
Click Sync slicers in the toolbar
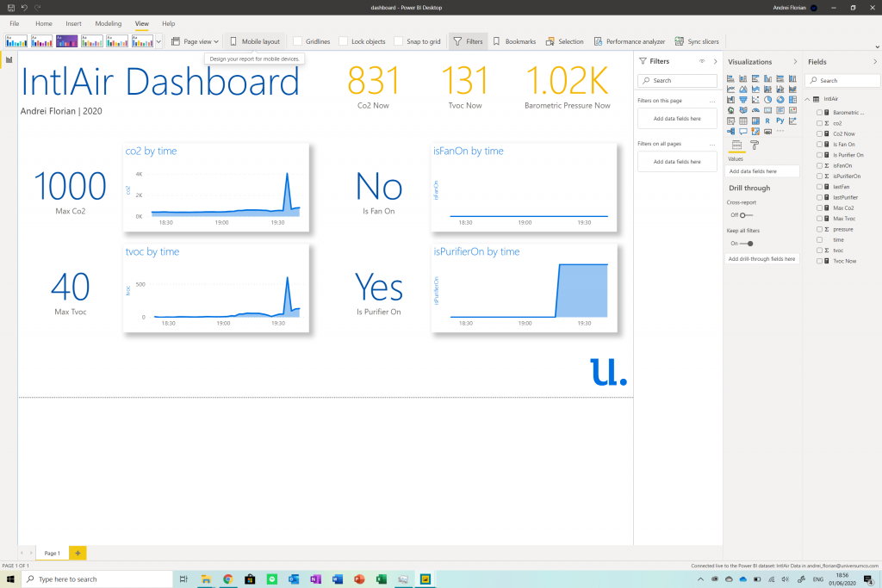pyautogui.click(x=698, y=40)
